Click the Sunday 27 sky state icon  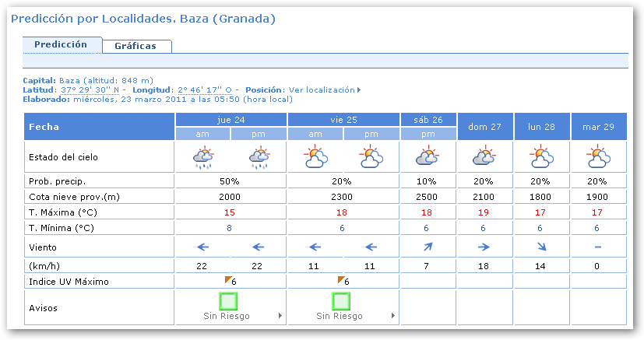(x=484, y=158)
